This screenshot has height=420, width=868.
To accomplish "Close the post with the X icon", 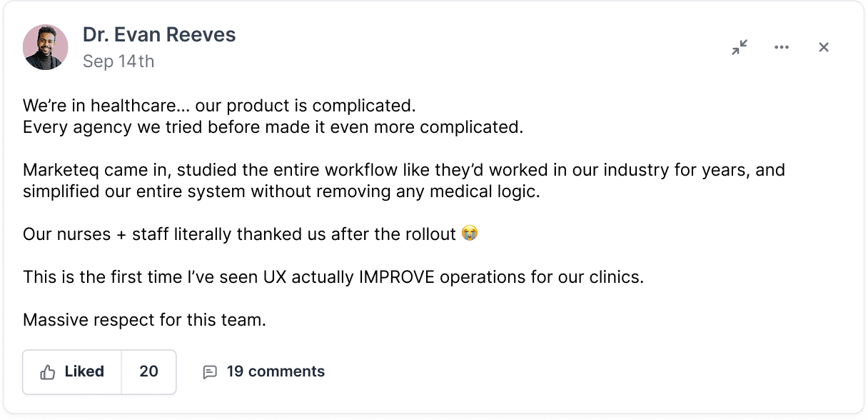I will 824,47.
